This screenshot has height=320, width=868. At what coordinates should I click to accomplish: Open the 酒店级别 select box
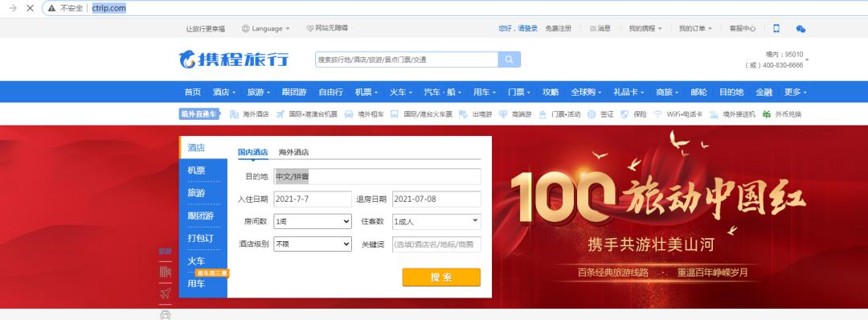tap(312, 244)
